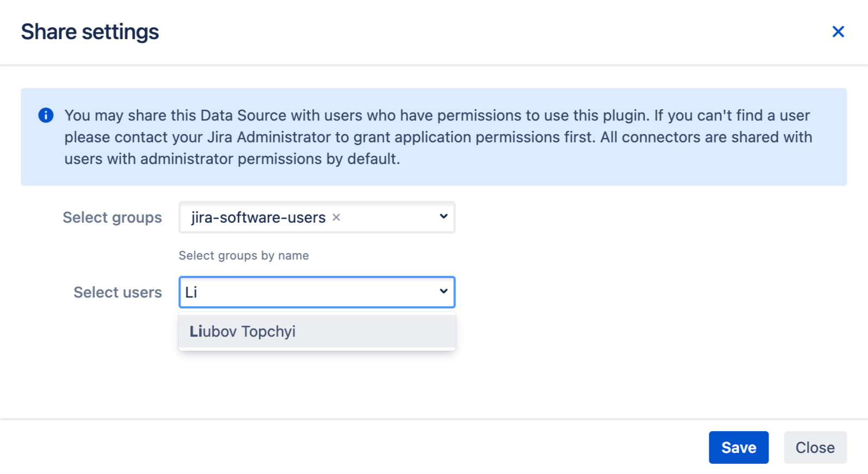Click the Select groups by name hint text
The width and height of the screenshot is (868, 474).
(243, 255)
